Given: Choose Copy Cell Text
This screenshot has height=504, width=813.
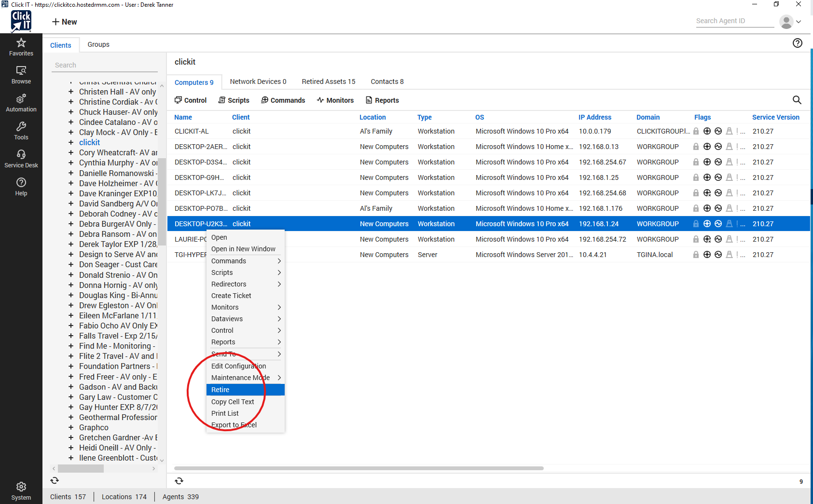Looking at the screenshot, I should [x=246, y=402].
